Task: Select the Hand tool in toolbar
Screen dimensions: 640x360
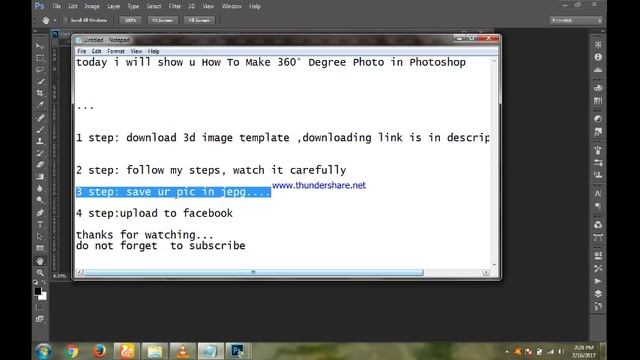Action: [40, 261]
